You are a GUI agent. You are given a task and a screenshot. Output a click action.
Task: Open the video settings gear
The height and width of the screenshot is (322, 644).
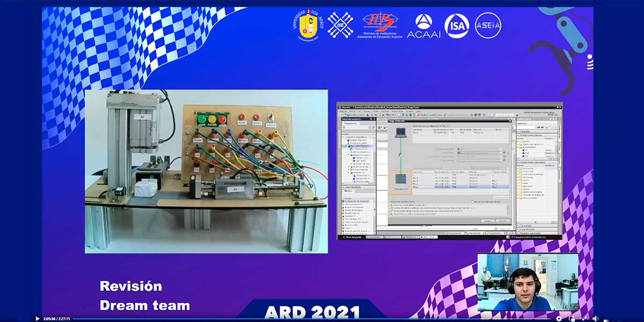[559, 318]
